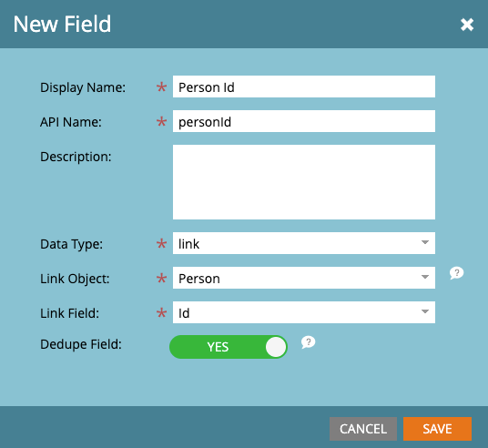Click the Display Name label
Screen dimensions: 488x448
tap(83, 87)
